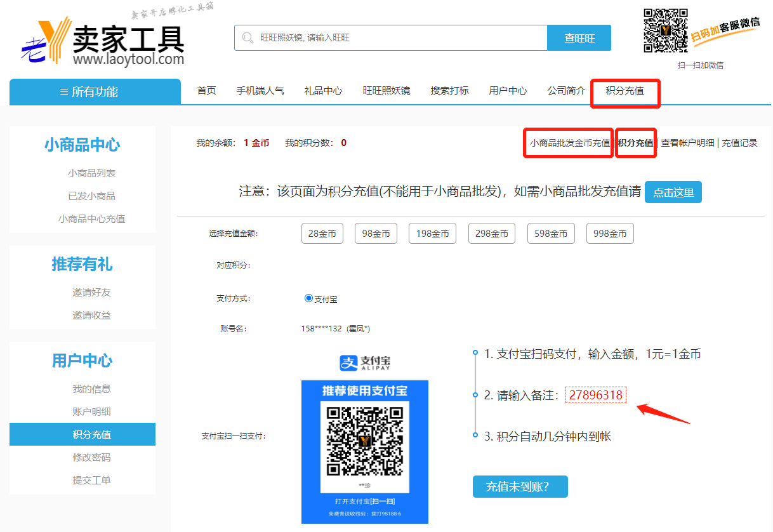This screenshot has width=773, height=532.
Task: Choose the 28金币 recharge amount
Action: (x=322, y=234)
